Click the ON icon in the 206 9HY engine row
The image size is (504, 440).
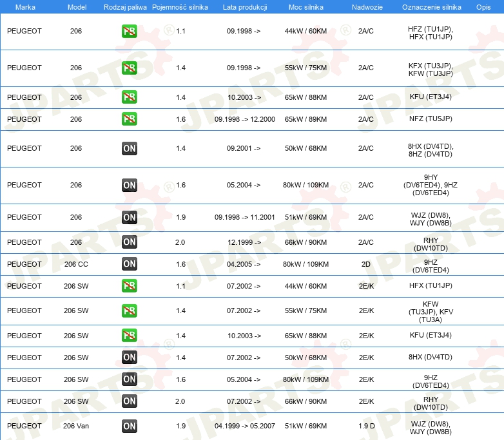pyautogui.click(x=129, y=186)
